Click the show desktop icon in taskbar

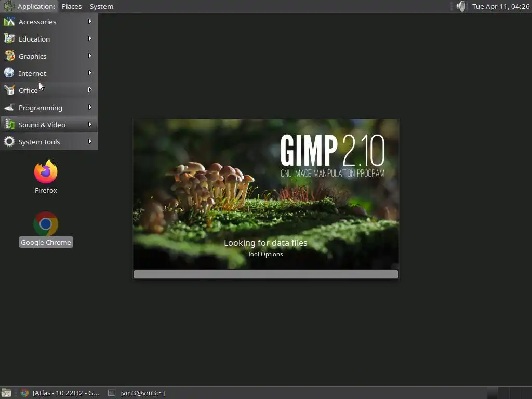tap(6, 393)
